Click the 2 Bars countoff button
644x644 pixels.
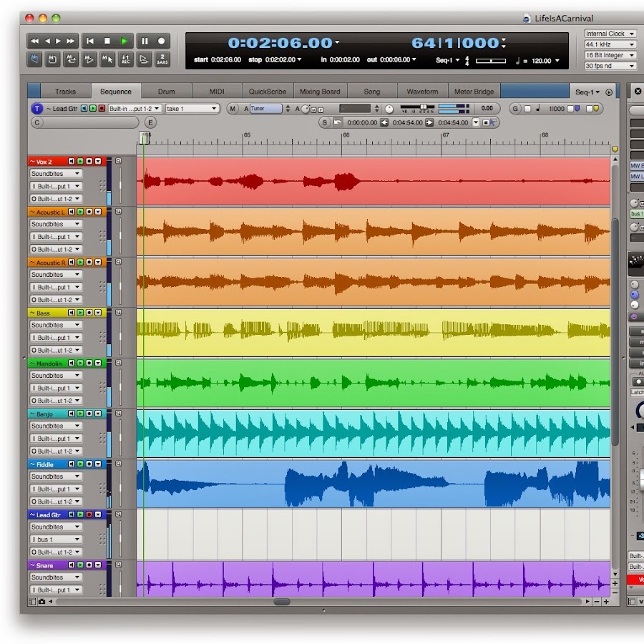pyautogui.click(x=162, y=59)
